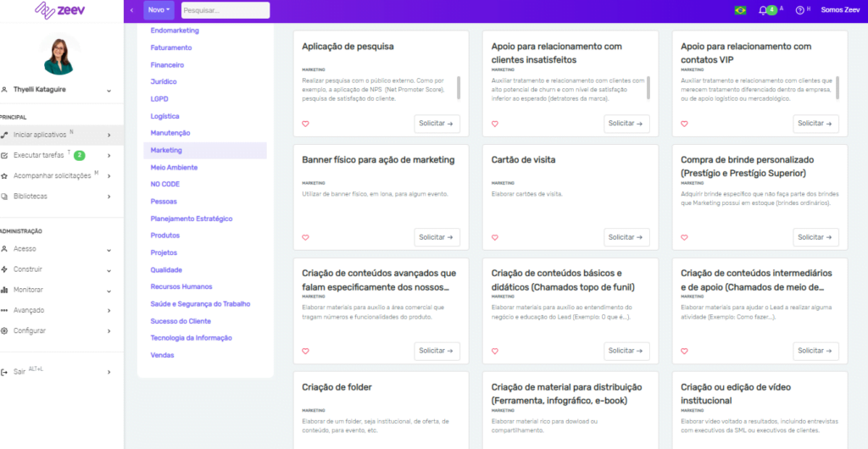868x449 pixels.
Task: Click the Configurar gear icon
Action: pos(5,330)
